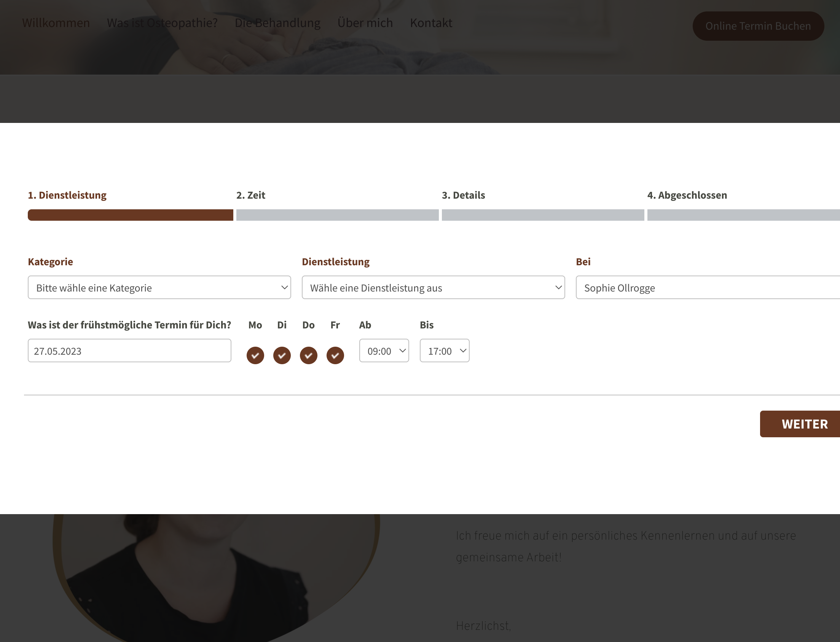
Task: Select step 1. Dienstleistung tab
Action: 67,195
